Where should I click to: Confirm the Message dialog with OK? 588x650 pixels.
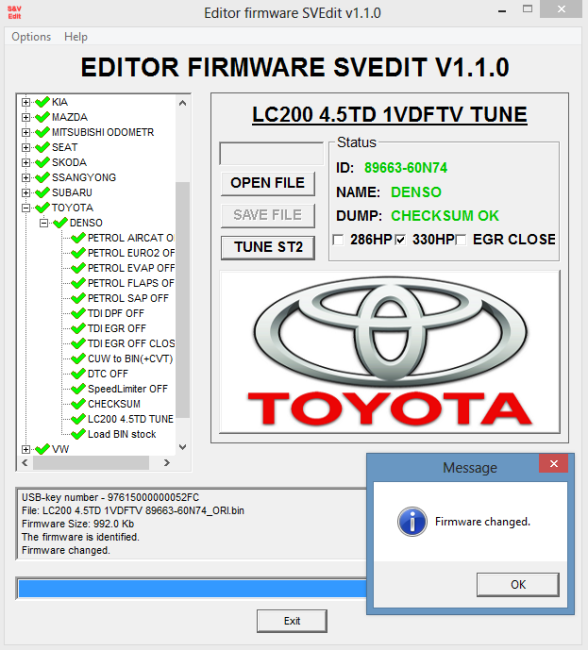pos(518,585)
